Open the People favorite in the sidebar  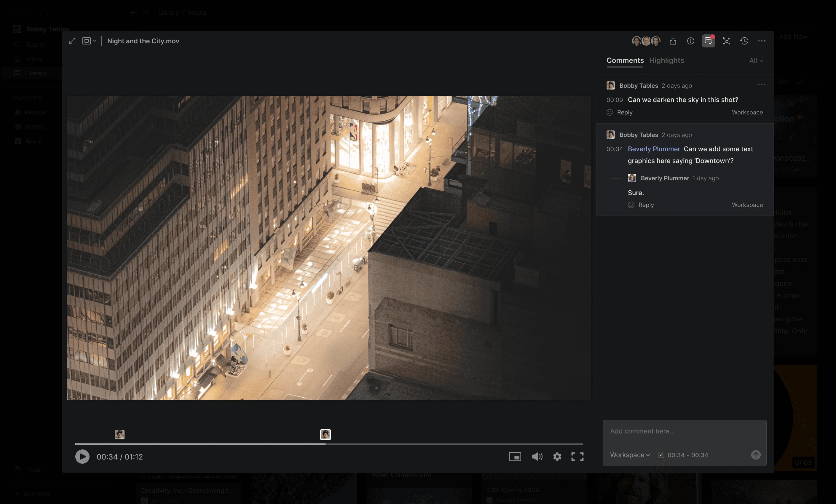pos(31,112)
